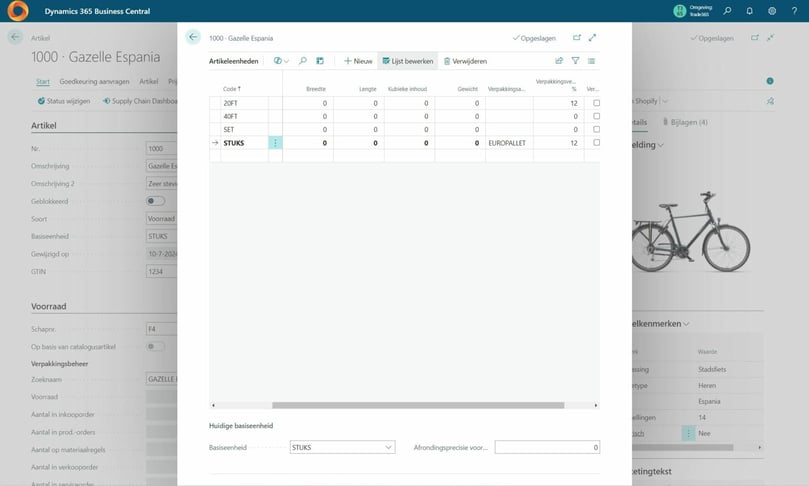The width and height of the screenshot is (809, 486).
Task: Click the collapse icon on background page
Action: pos(770,38)
